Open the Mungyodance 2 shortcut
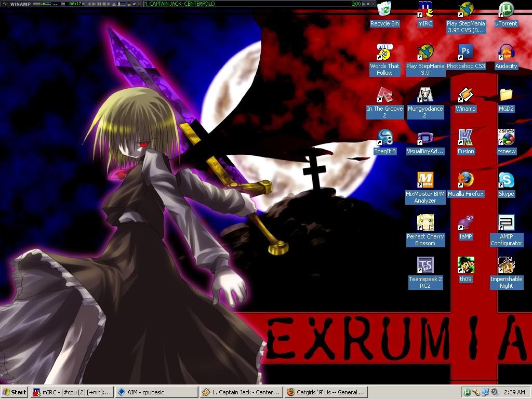The height and width of the screenshot is (399, 532). [425, 103]
